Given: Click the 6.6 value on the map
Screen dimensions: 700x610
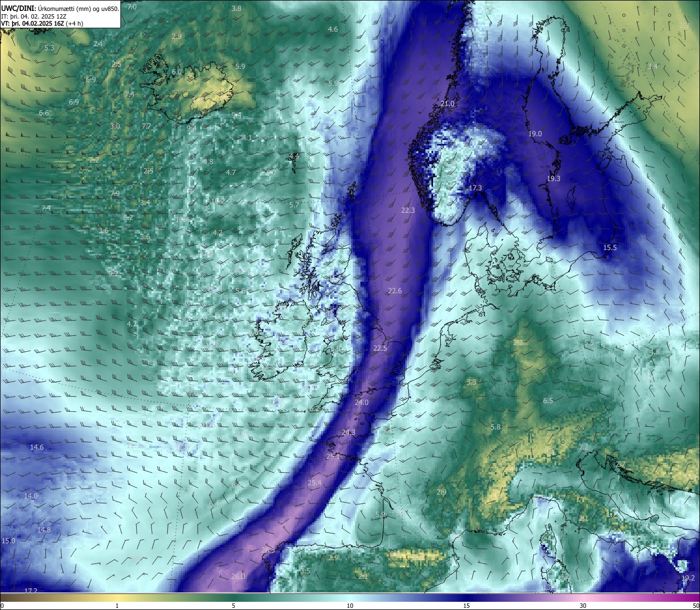Looking at the screenshot, I should pyautogui.click(x=44, y=113).
